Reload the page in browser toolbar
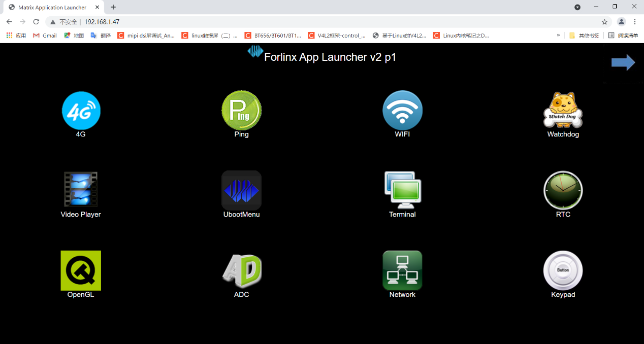644x344 pixels. 36,22
